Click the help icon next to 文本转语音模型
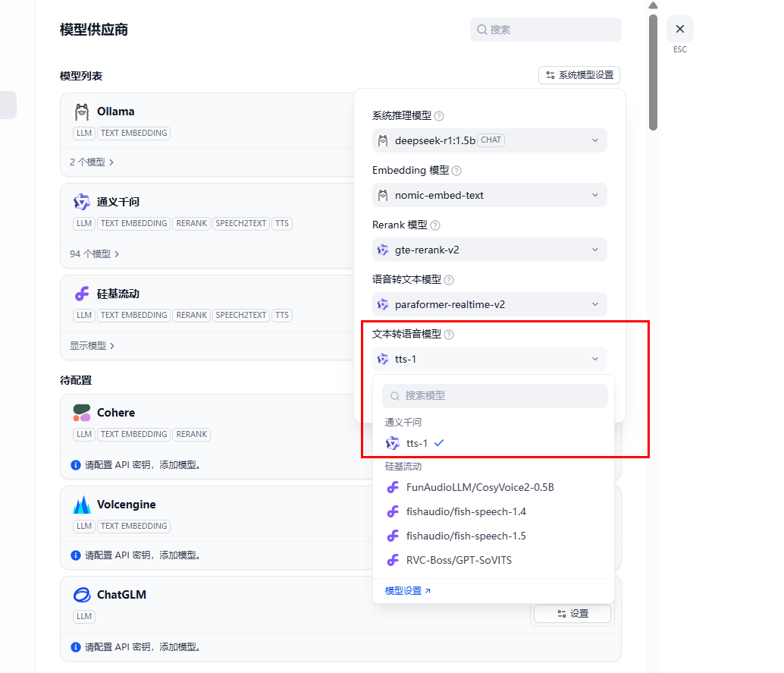This screenshot has height=673, width=784. pos(449,335)
